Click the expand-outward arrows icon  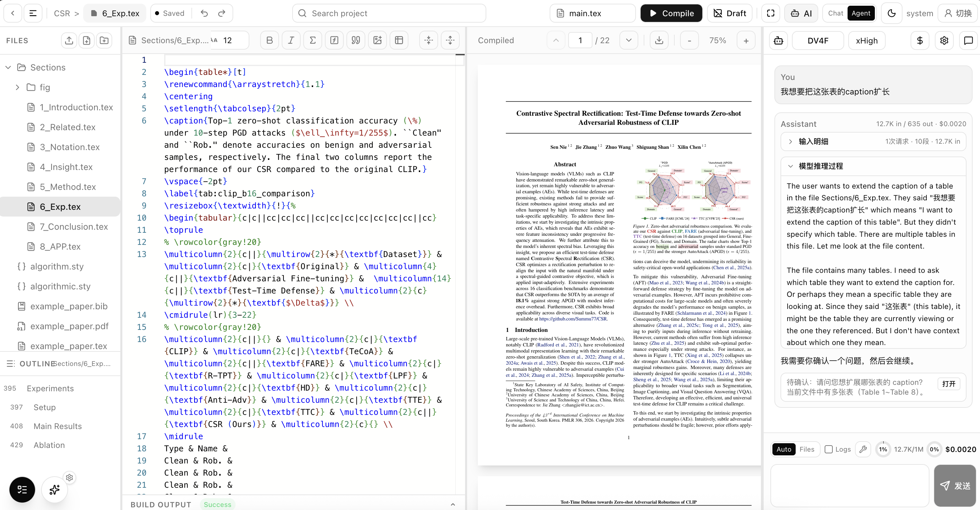(x=451, y=40)
